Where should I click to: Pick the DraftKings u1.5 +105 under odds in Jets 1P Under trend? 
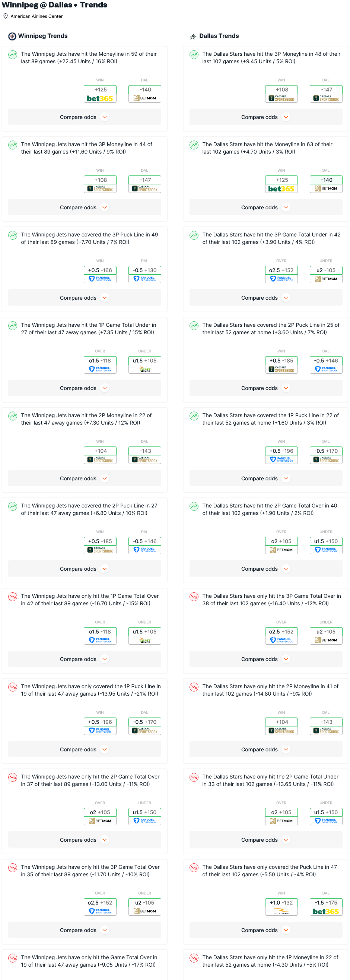(145, 365)
